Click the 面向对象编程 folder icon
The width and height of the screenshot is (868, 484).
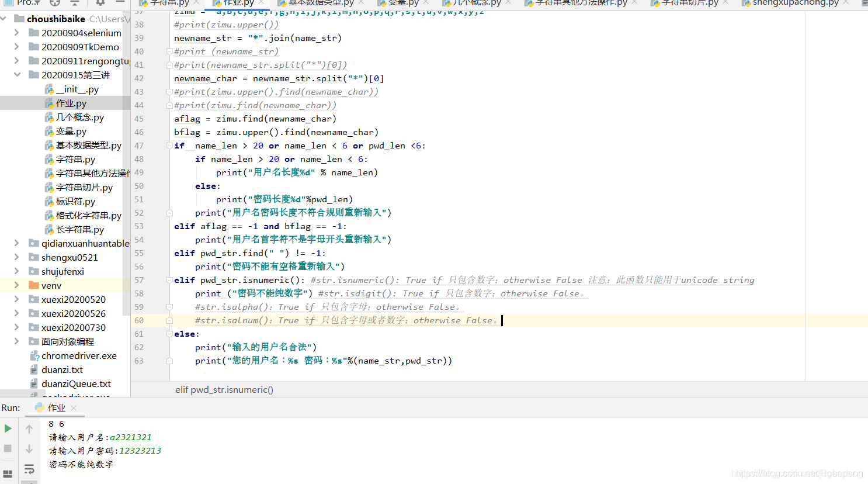pyautogui.click(x=34, y=341)
